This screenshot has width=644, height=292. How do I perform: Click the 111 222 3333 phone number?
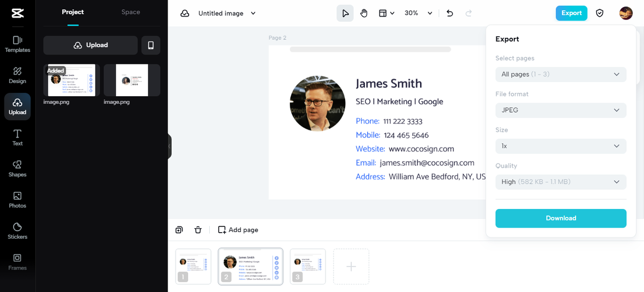point(403,121)
